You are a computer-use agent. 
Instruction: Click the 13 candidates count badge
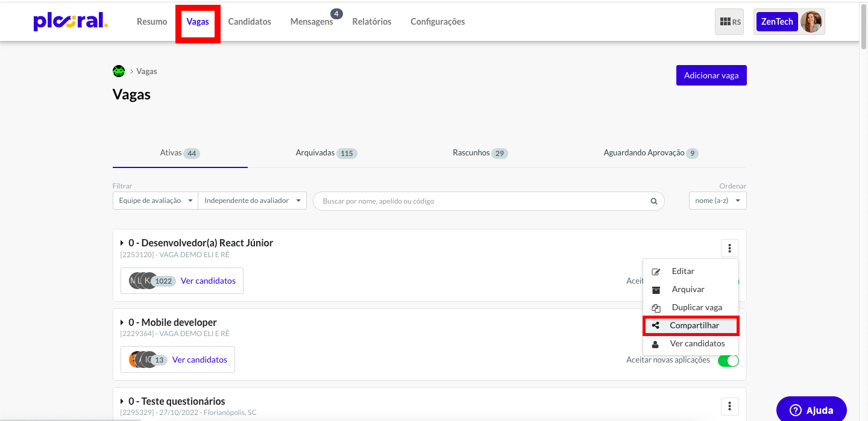[x=159, y=360]
